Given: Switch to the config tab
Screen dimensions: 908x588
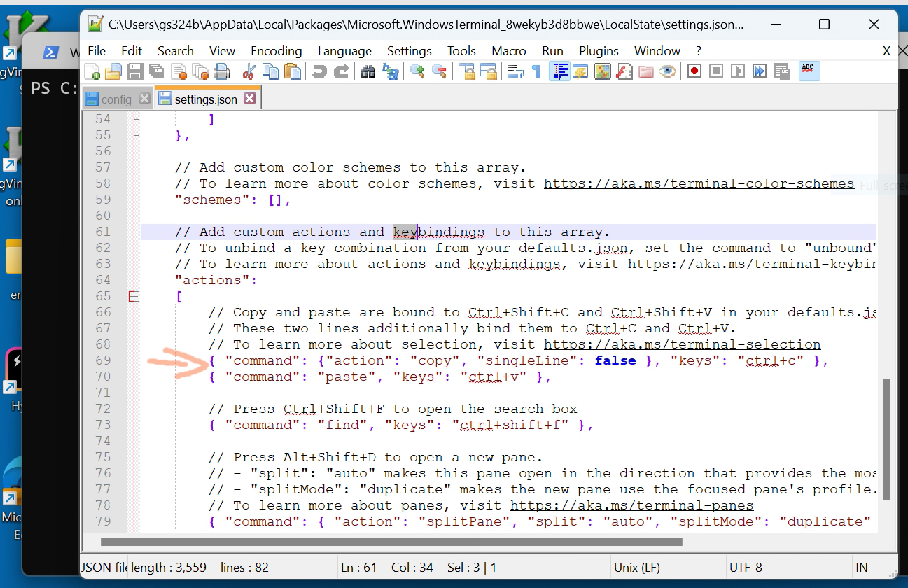Looking at the screenshot, I should pos(116,99).
